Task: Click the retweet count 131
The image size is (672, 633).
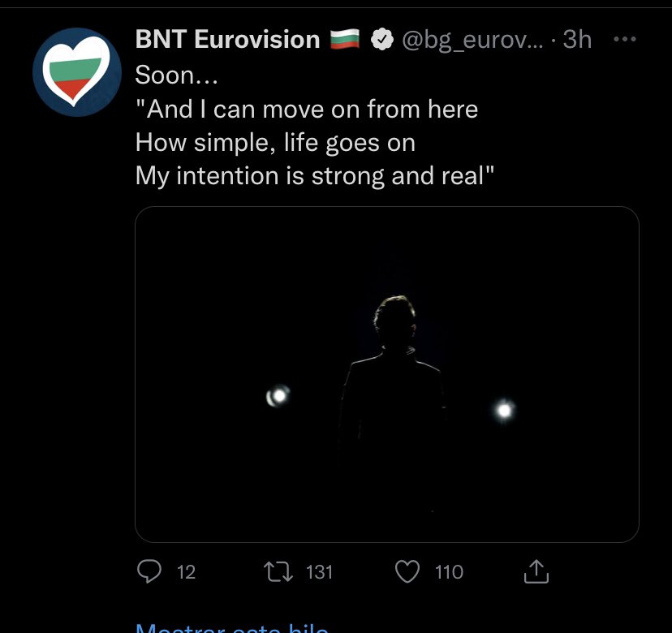Action: pyautogui.click(x=319, y=572)
